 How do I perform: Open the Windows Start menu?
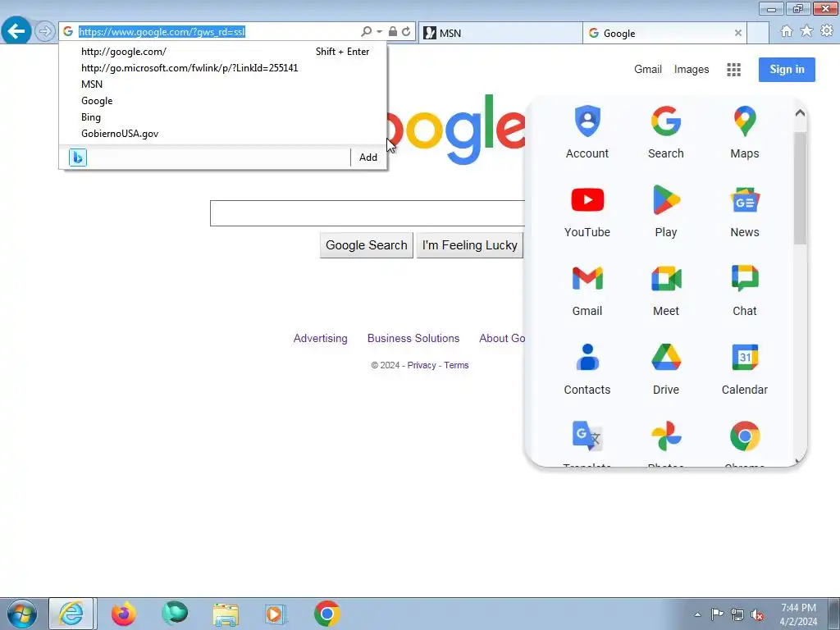point(21,614)
